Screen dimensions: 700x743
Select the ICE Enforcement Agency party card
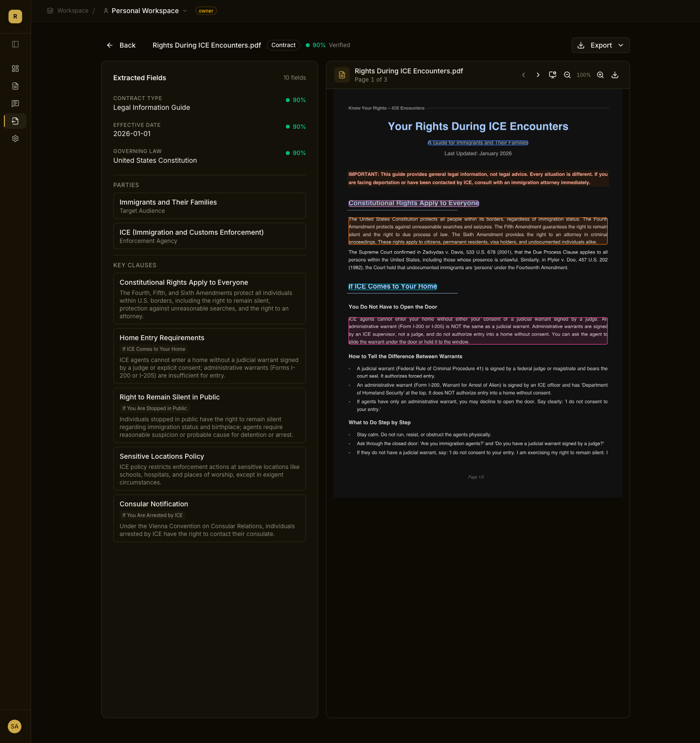pyautogui.click(x=210, y=236)
